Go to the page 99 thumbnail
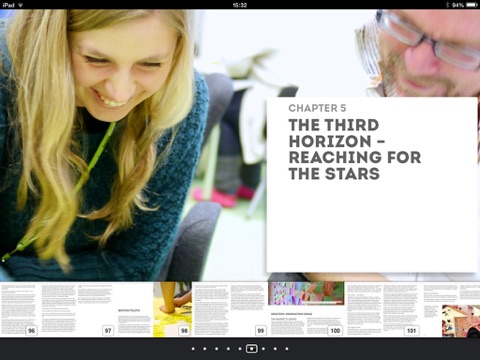The height and width of the screenshot is (360, 480). click(230, 309)
